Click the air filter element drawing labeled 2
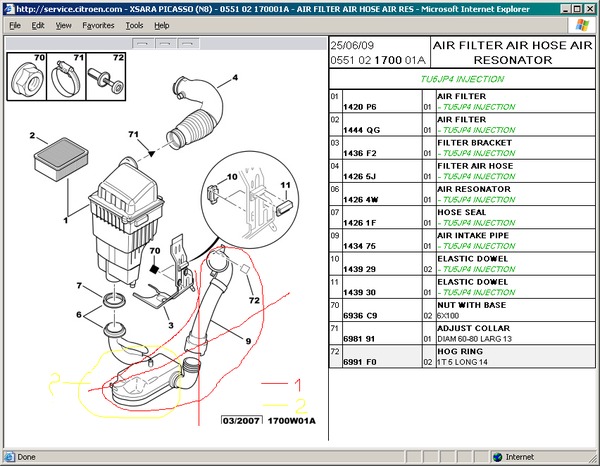Viewport: 600px width, 466px height. [61, 159]
